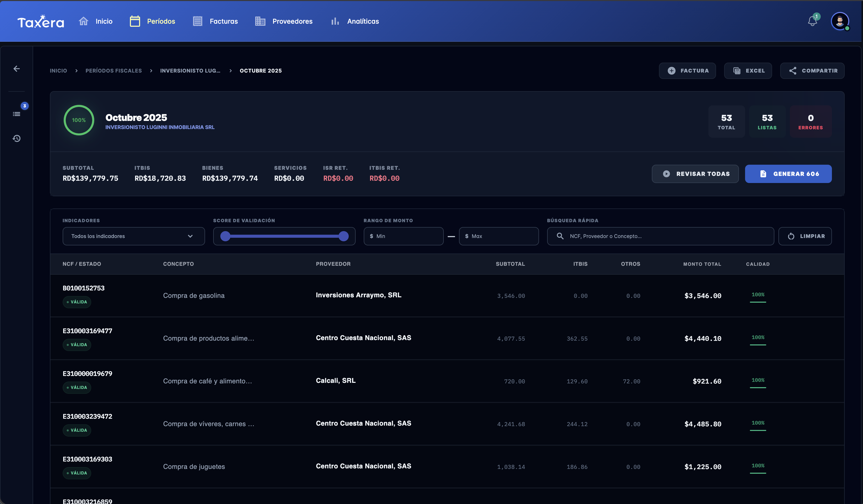Click INVERSIONISTO LUGINNI INMOBILIARIA SRL name

tap(160, 127)
